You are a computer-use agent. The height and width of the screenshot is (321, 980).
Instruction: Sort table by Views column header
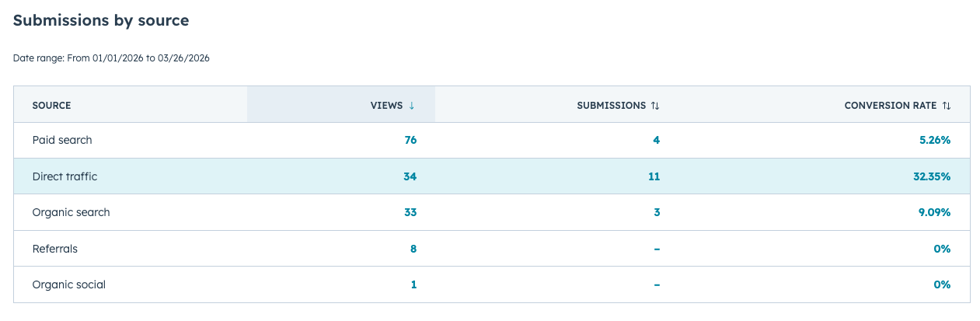[386, 105]
